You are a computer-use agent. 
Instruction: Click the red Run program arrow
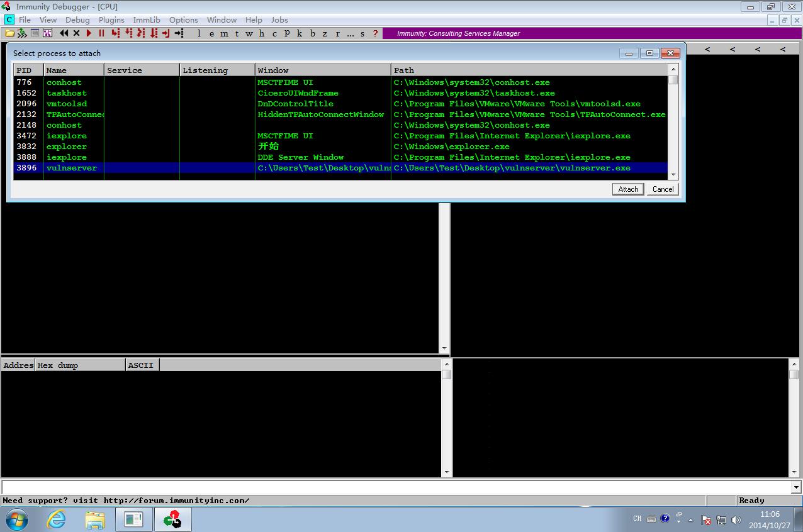(x=89, y=33)
